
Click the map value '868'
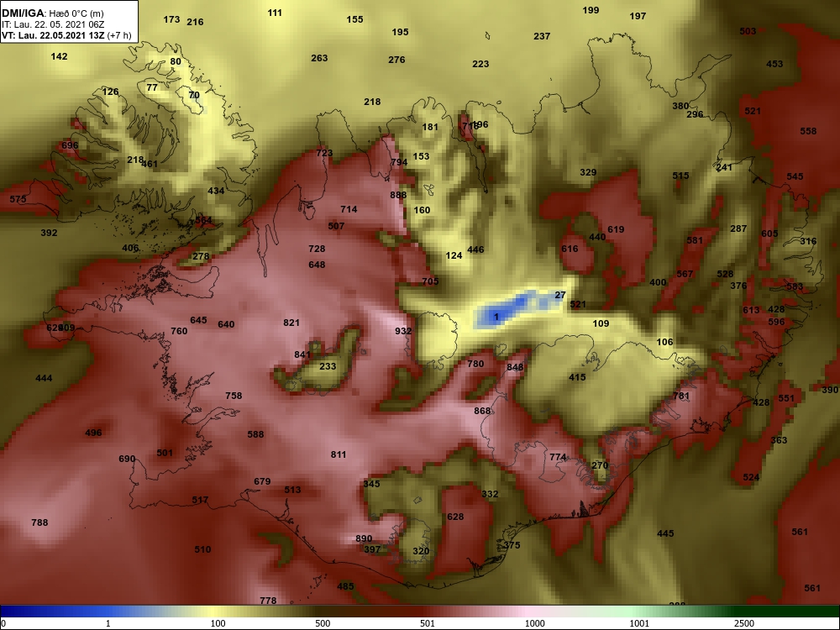pos(482,411)
